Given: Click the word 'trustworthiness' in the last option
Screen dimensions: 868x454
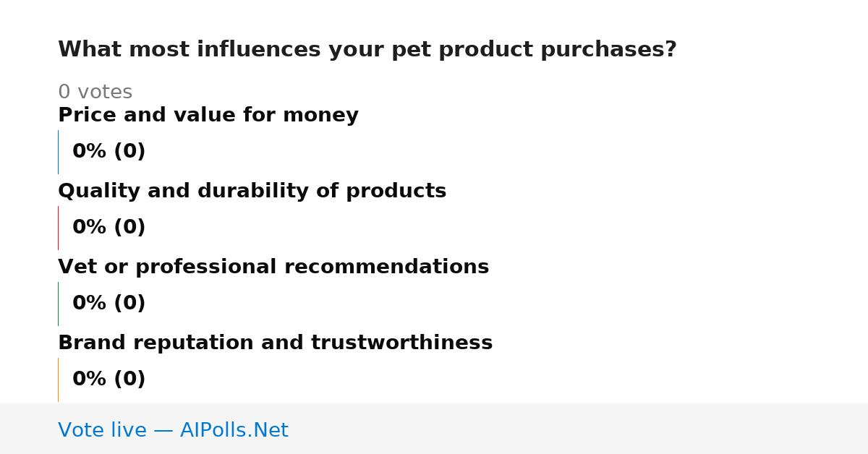Looking at the screenshot, I should point(401,343).
